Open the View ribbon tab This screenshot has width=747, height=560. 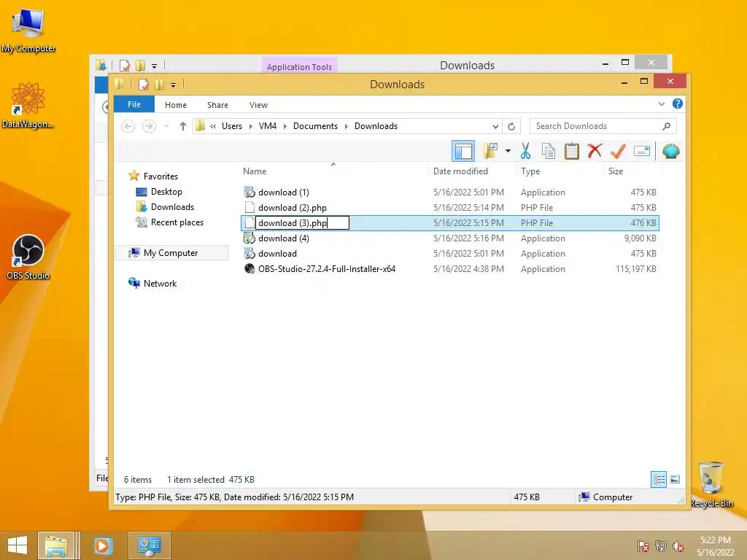[x=258, y=105]
